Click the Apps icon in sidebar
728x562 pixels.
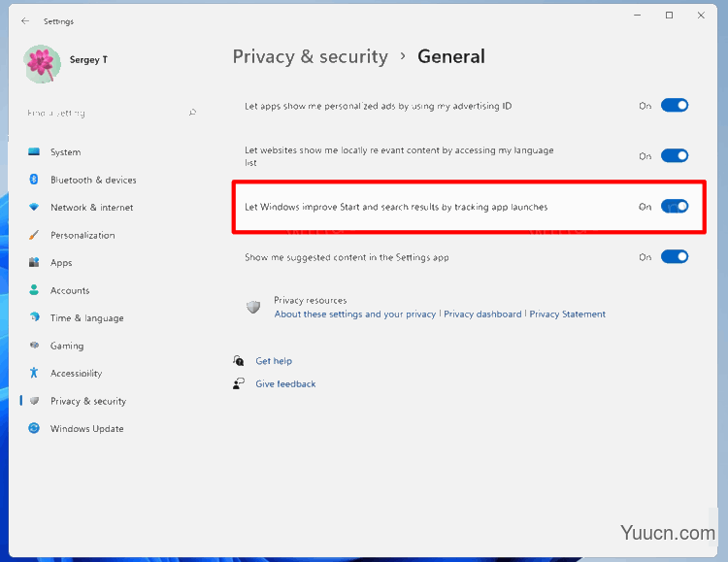[x=34, y=262]
